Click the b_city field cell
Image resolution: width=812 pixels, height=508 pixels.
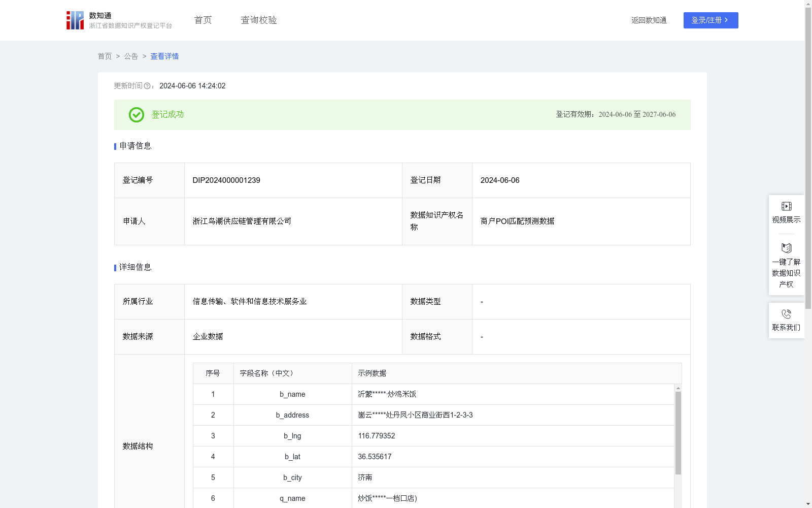pos(292,478)
